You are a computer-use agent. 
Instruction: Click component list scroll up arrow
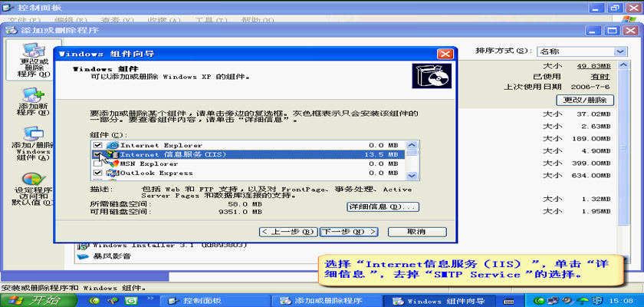pos(412,145)
